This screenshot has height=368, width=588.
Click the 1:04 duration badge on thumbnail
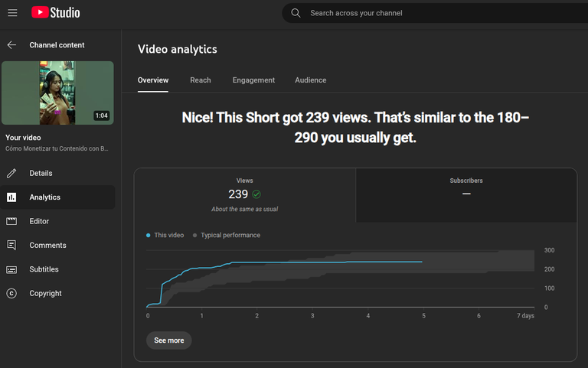[101, 116]
